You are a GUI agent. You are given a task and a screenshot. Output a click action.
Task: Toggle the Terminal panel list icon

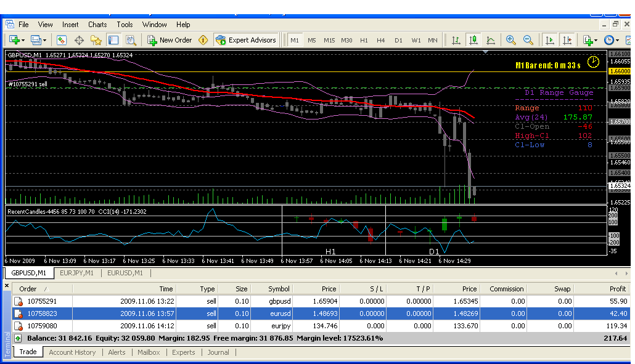(x=113, y=40)
